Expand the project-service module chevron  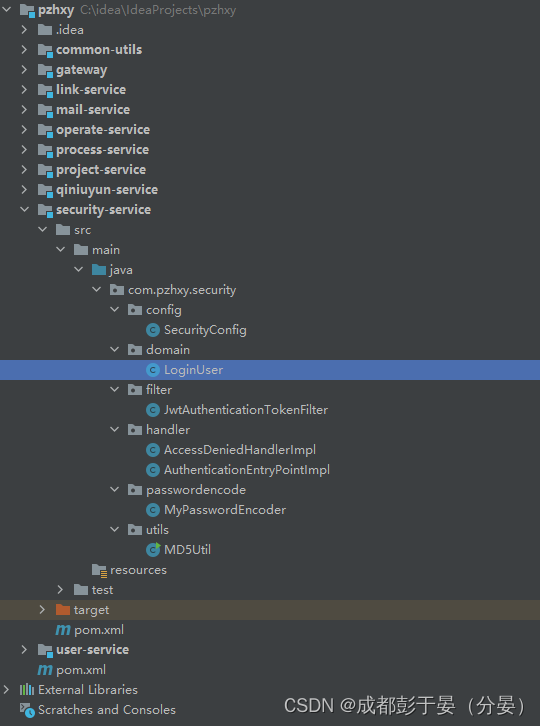[x=24, y=169]
